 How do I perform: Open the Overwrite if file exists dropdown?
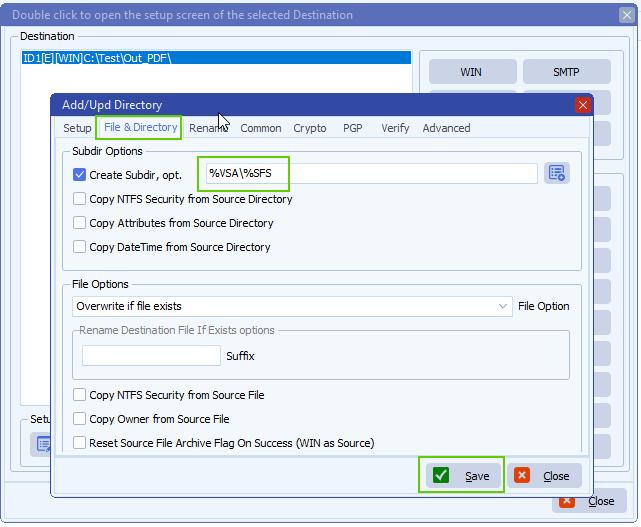(503, 306)
